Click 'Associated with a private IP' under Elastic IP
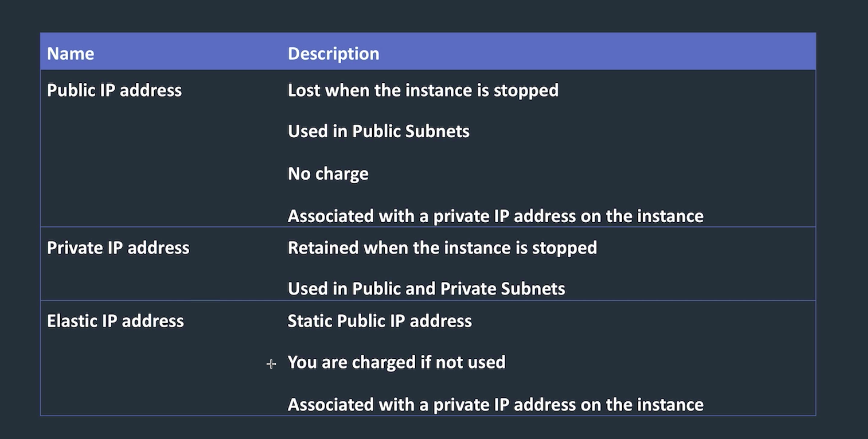868x439 pixels. (x=495, y=404)
